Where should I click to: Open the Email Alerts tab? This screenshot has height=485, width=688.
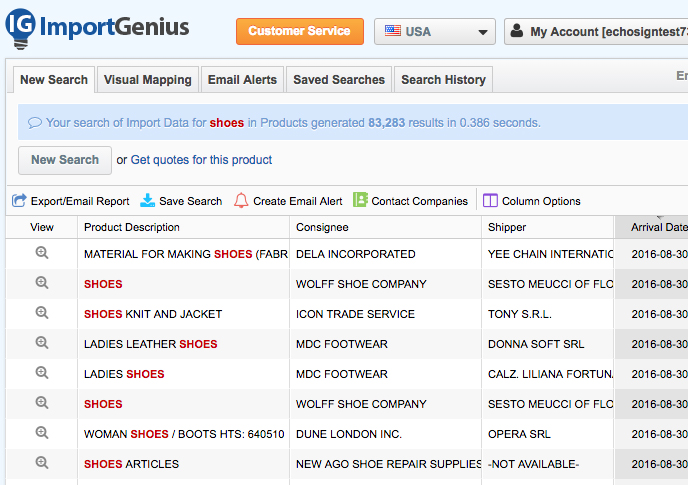[242, 79]
